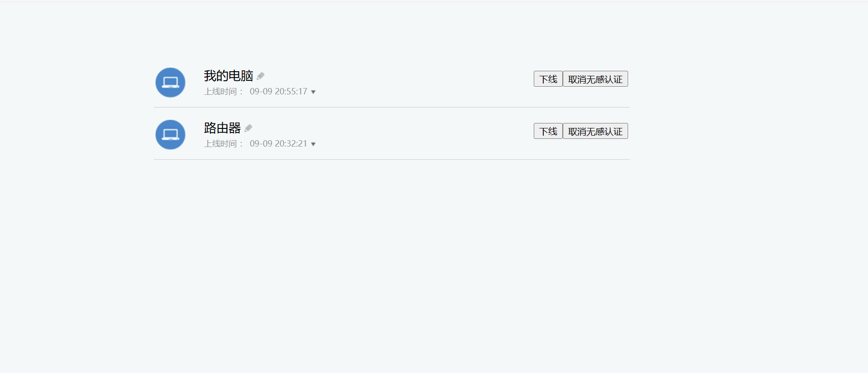Expand details arrow after 20:55:17
The image size is (868, 373).
pyautogui.click(x=313, y=92)
